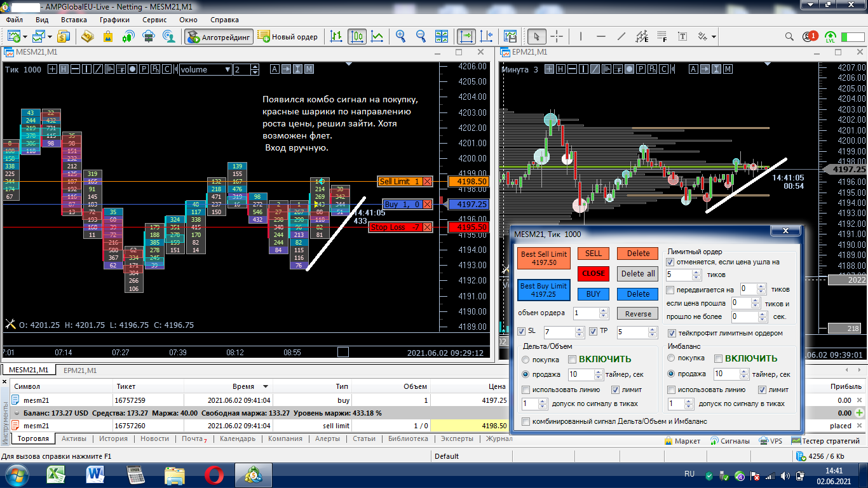Toggle Algo Trading button
This screenshot has width=868, height=488.
[x=219, y=36]
